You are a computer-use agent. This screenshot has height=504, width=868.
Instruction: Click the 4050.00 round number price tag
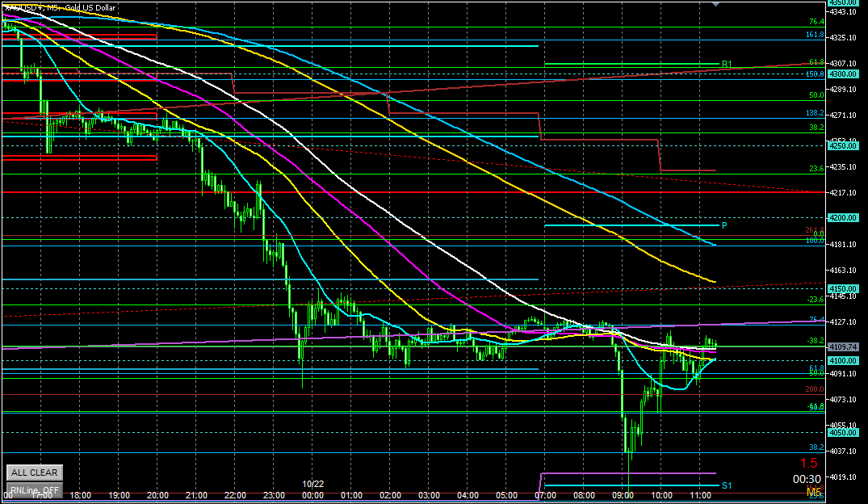[x=842, y=432]
